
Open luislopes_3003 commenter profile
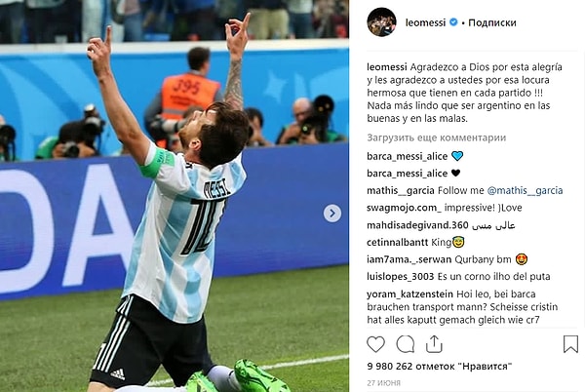click(x=401, y=277)
